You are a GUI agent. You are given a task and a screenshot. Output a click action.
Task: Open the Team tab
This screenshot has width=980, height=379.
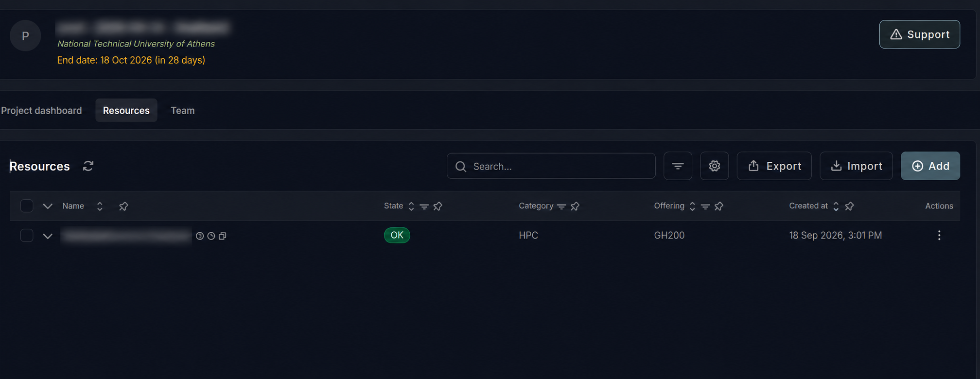(x=182, y=111)
